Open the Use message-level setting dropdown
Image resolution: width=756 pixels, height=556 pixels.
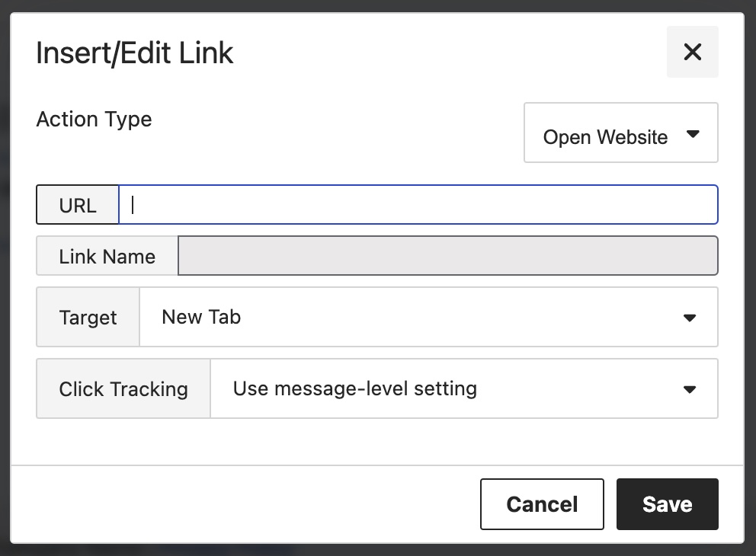point(463,388)
